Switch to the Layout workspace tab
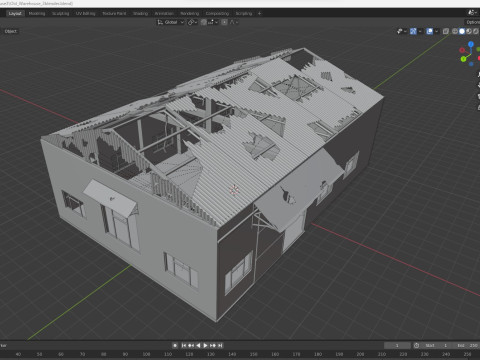480x360 pixels. tap(15, 13)
